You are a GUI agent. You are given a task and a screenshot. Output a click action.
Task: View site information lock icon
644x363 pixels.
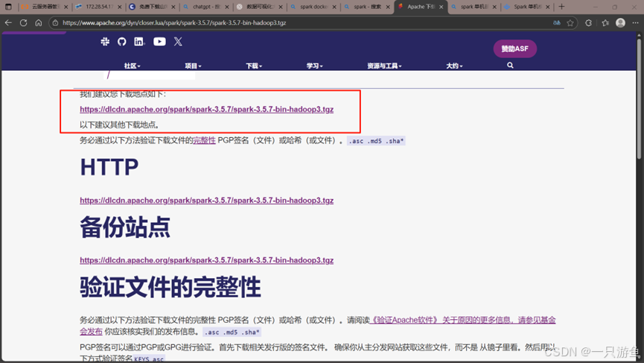(x=55, y=23)
